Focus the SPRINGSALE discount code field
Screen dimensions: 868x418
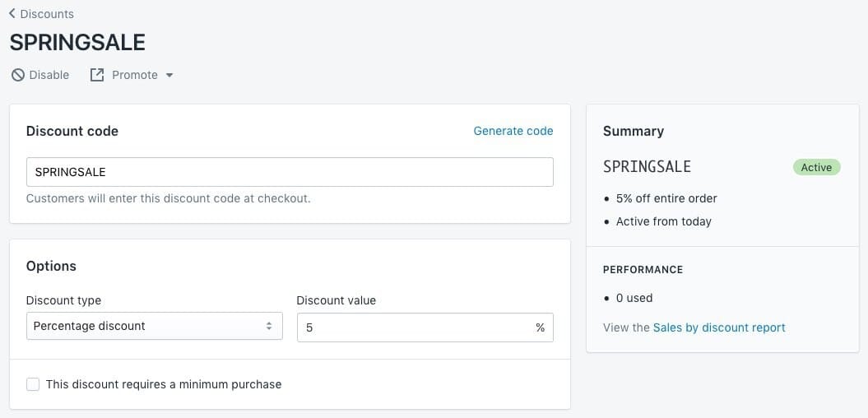click(290, 172)
